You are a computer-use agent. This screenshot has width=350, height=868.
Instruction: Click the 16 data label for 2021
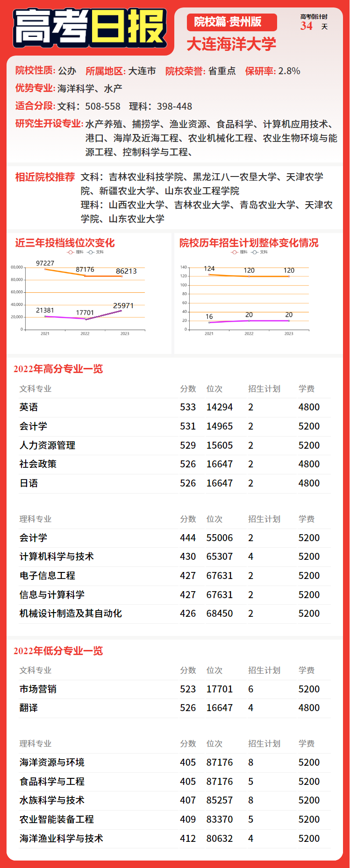coord(209,317)
